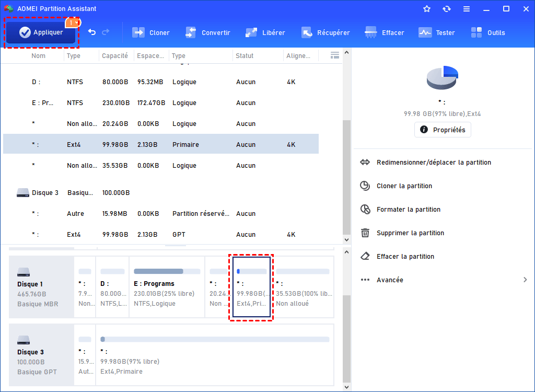Open the hamburger menu in title bar
This screenshot has height=392, width=535.
[467, 9]
